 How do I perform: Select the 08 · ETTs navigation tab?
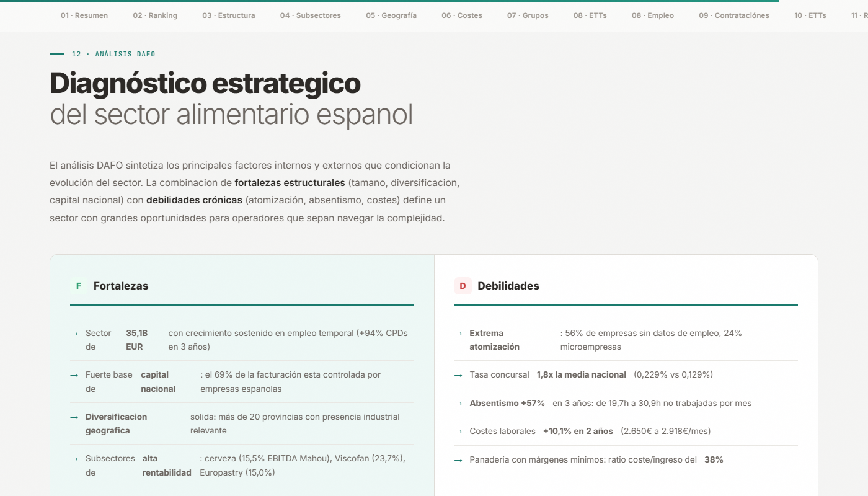tap(590, 15)
